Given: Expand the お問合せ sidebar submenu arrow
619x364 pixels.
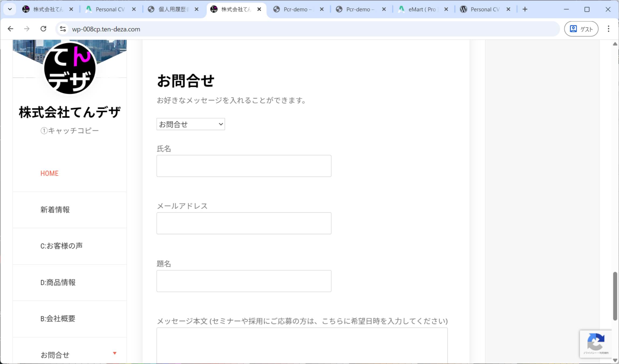Looking at the screenshot, I should [x=115, y=353].
